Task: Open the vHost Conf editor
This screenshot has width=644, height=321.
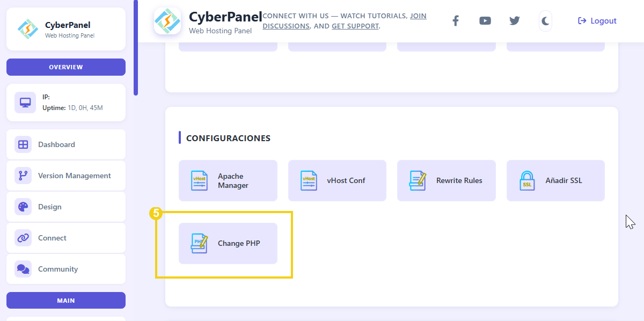Action: (336, 180)
